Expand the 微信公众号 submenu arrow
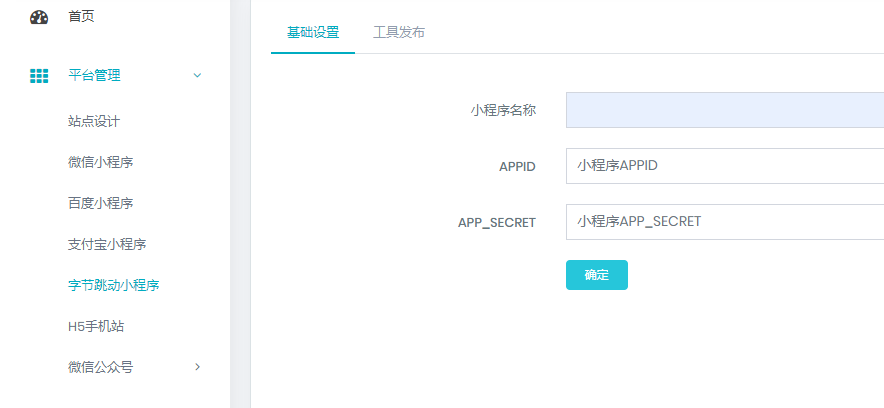This screenshot has width=884, height=408. click(x=197, y=367)
